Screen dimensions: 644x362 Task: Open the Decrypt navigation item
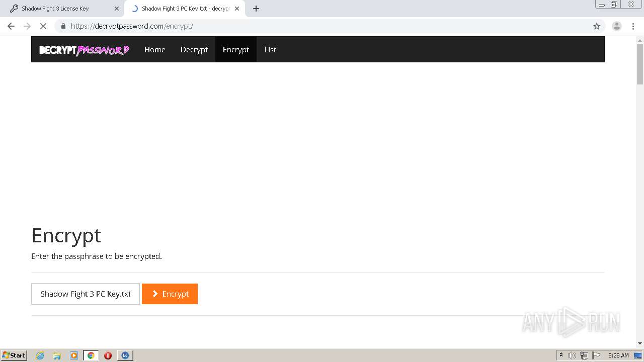[194, 49]
